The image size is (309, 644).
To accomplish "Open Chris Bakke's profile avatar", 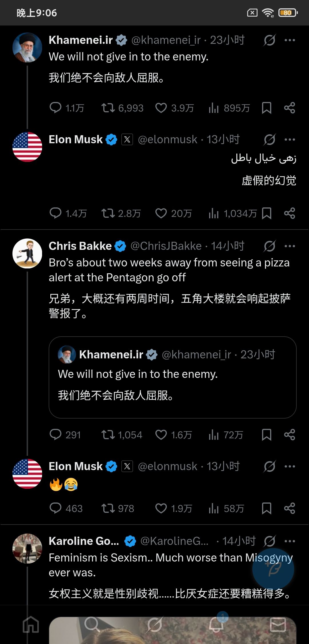I will [x=27, y=254].
